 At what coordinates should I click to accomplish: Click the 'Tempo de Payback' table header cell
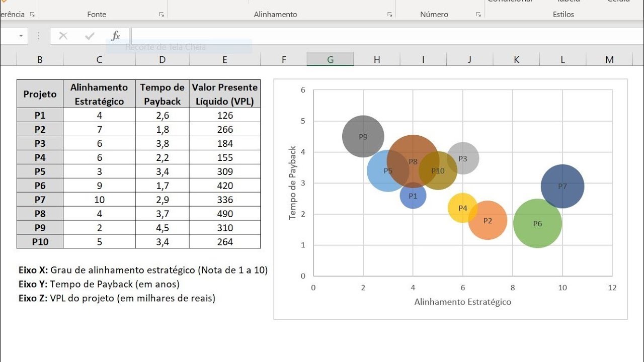[x=162, y=94]
